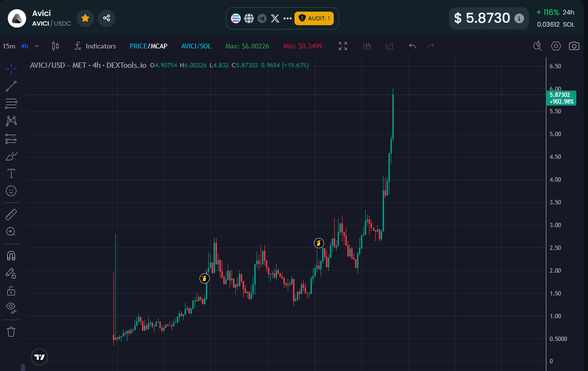This screenshot has width=588, height=371.
Task: Click the +116% 24h change value
Action: [x=547, y=12]
